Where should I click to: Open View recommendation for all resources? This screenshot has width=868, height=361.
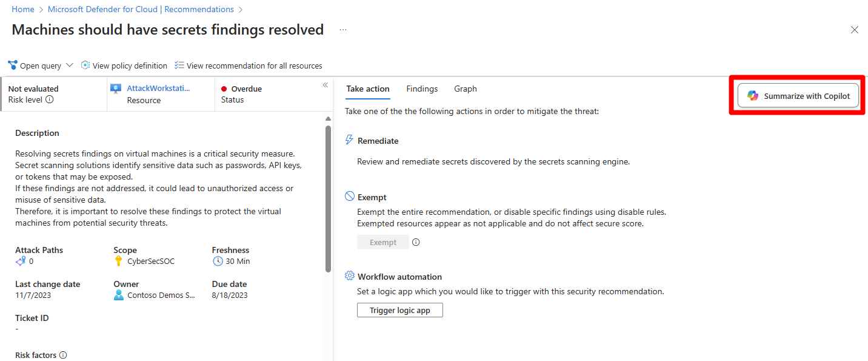click(255, 66)
